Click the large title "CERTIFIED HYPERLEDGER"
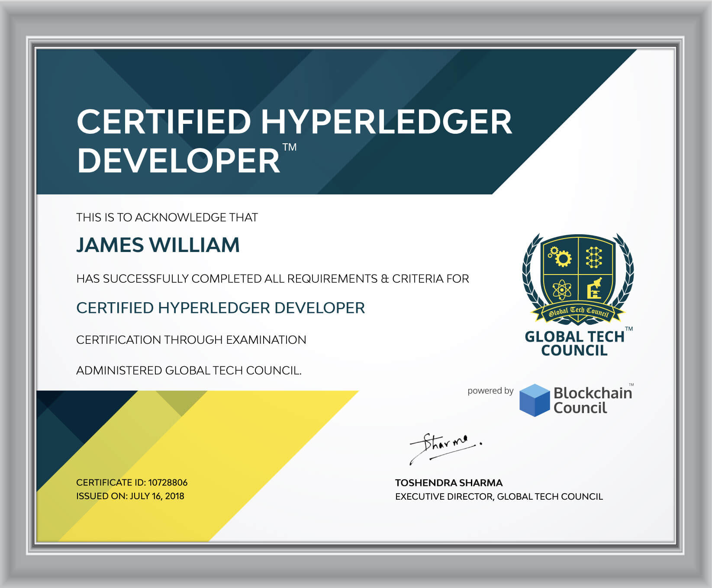The height and width of the screenshot is (588, 712). pos(294,122)
